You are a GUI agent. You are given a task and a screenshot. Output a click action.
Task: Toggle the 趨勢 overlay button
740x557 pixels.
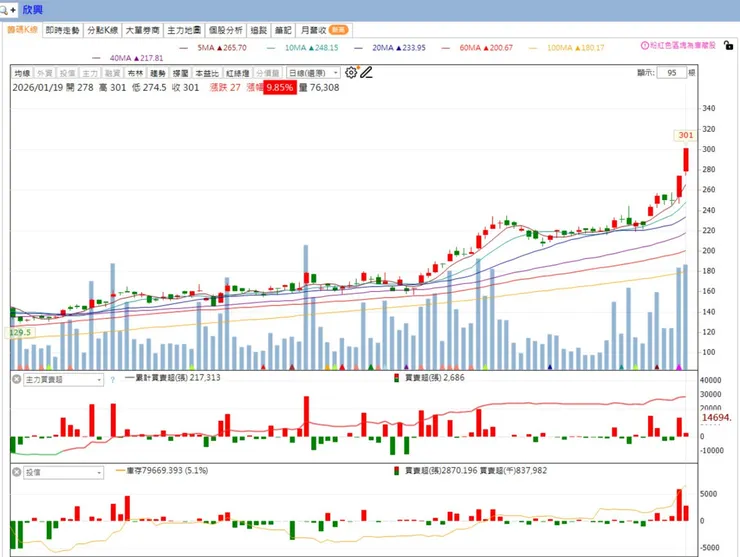(x=158, y=73)
